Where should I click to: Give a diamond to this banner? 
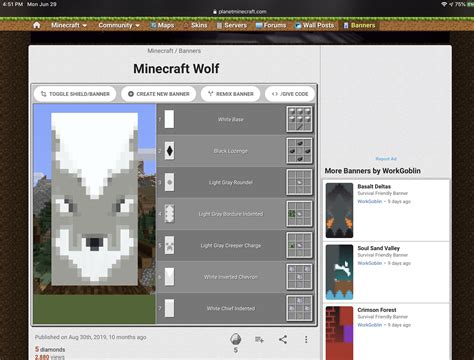[236, 339]
